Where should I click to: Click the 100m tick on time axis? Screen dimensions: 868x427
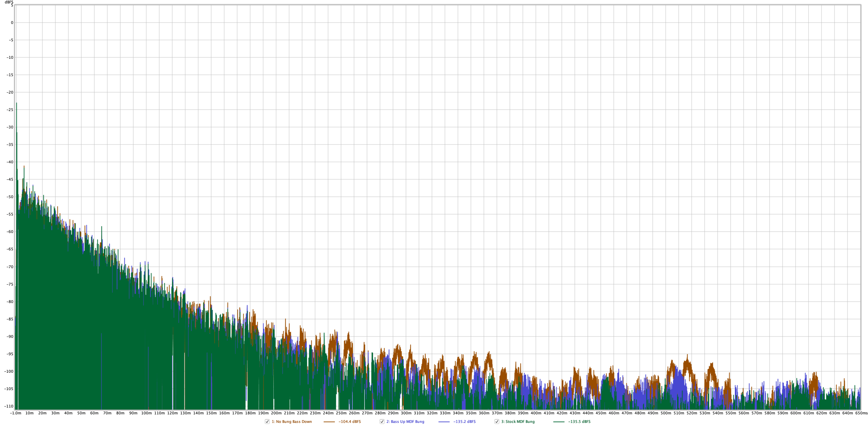pyautogui.click(x=146, y=413)
